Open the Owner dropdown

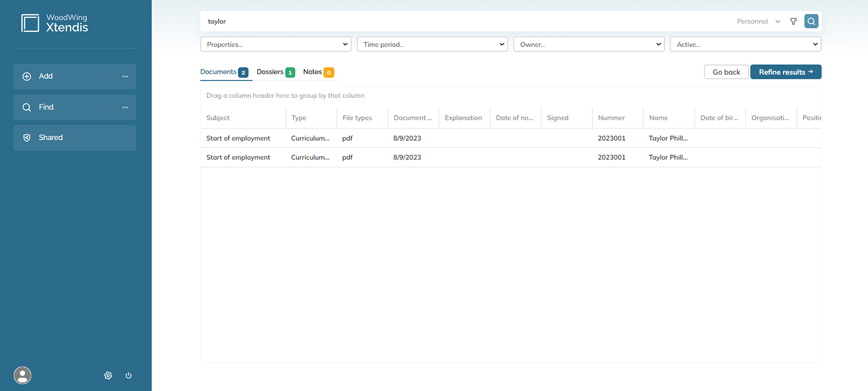pos(589,44)
